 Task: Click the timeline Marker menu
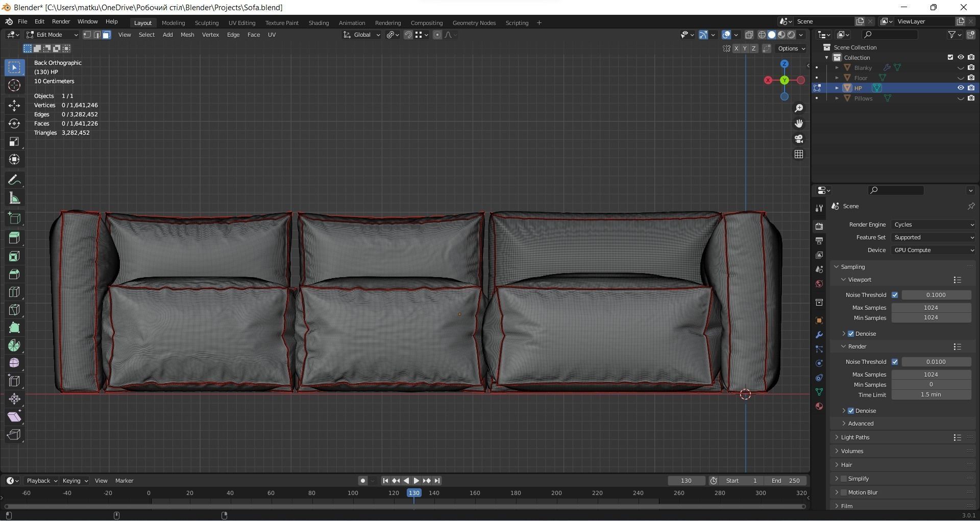pos(124,481)
